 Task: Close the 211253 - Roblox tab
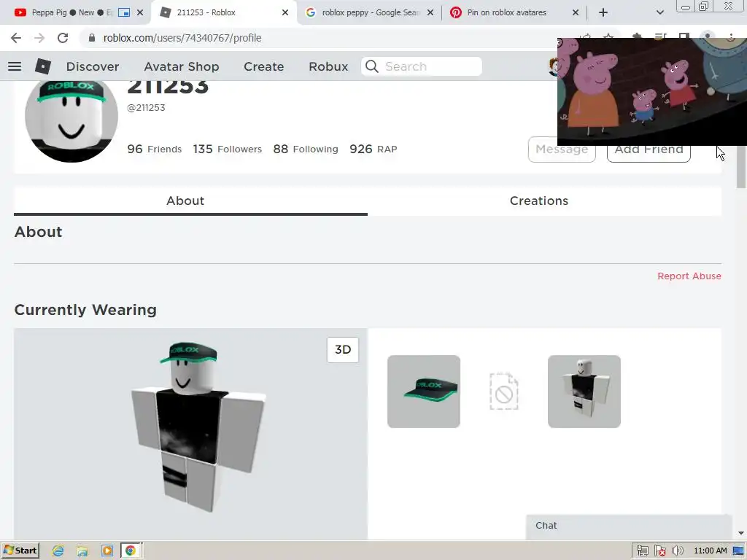pyautogui.click(x=285, y=12)
